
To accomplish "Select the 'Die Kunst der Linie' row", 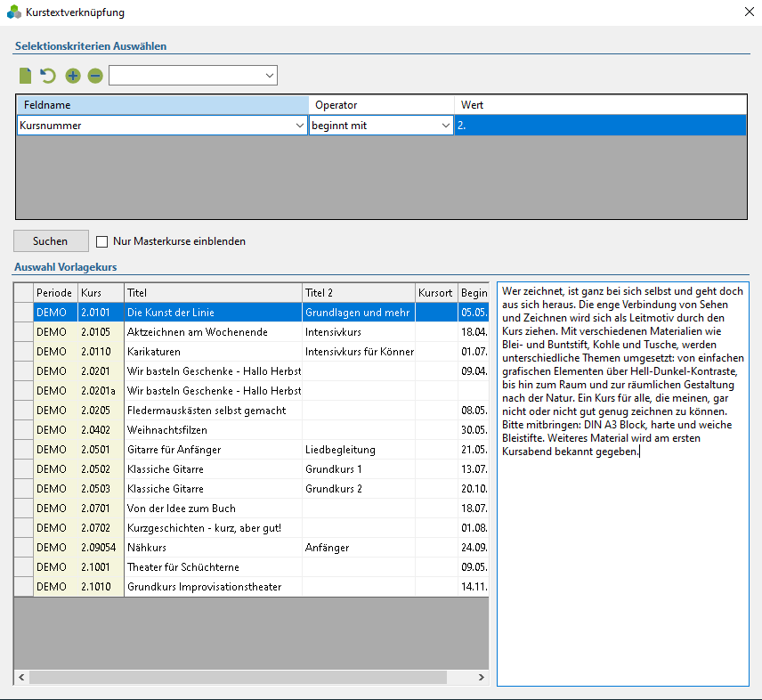I will click(x=251, y=313).
